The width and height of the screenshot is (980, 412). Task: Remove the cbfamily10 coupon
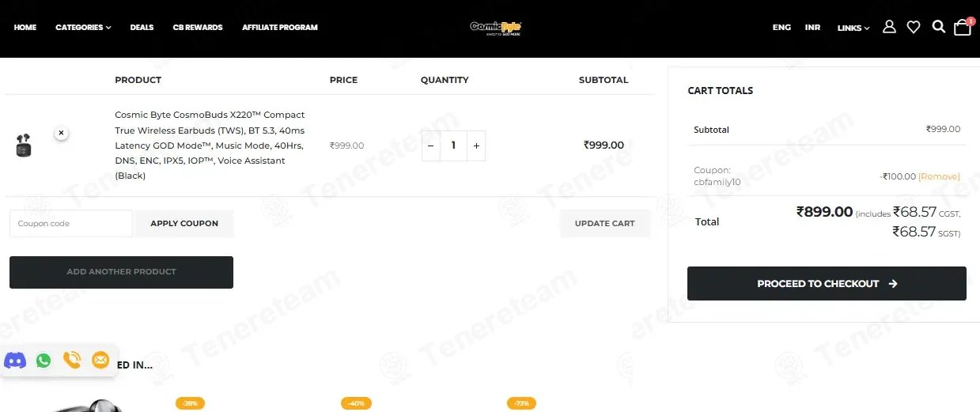pyautogui.click(x=939, y=176)
